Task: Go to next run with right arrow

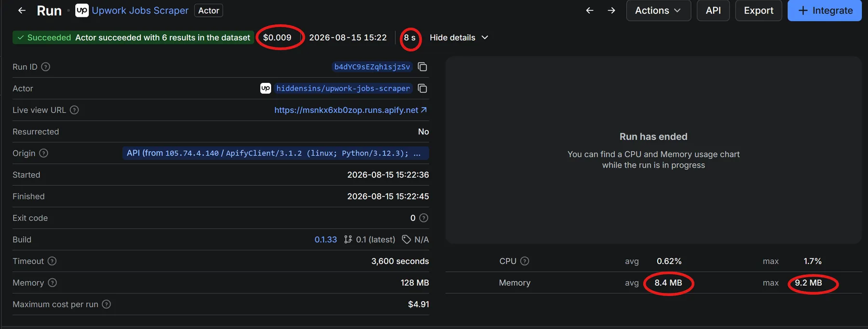Action: point(611,10)
